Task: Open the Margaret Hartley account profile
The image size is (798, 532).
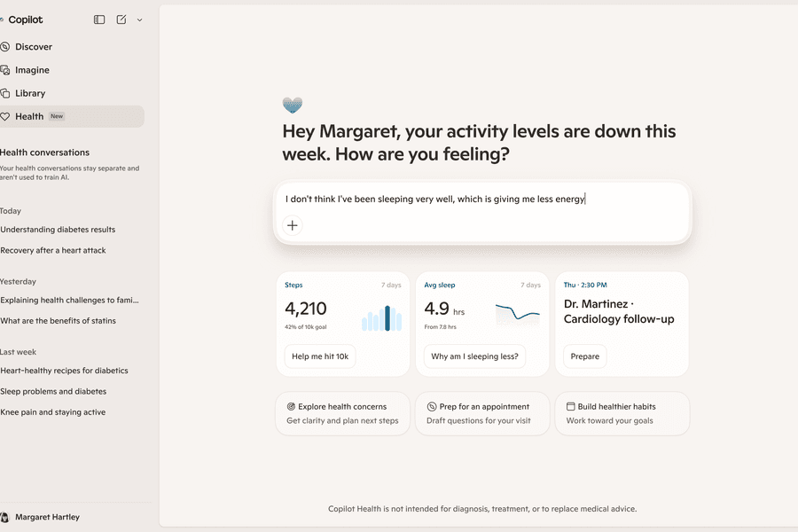Action: 49,516
